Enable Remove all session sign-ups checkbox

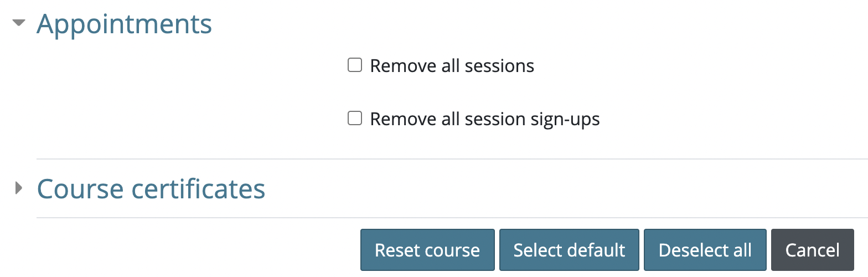[x=354, y=119]
